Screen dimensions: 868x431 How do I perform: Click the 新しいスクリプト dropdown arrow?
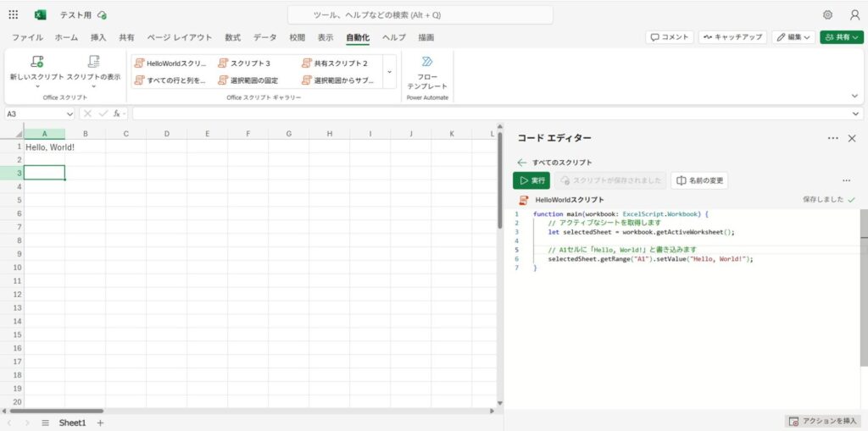point(37,86)
